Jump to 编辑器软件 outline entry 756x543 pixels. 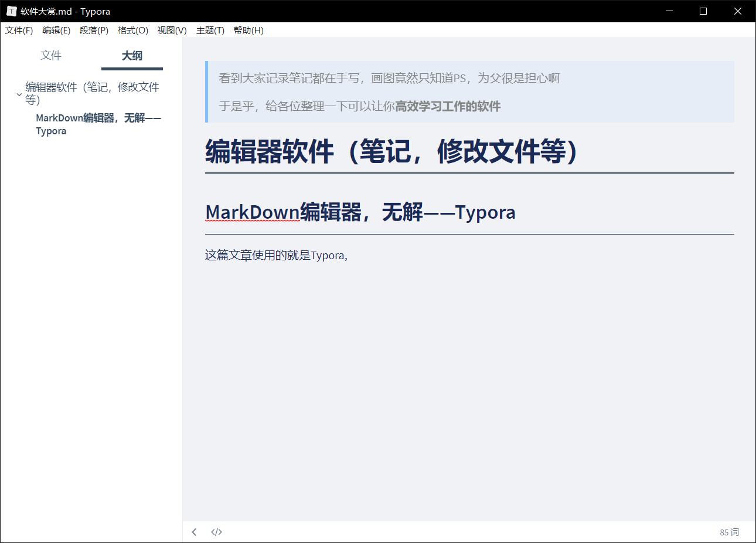(92, 93)
